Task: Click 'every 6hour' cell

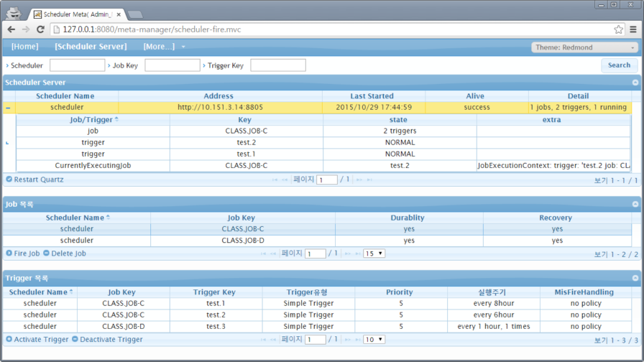Action: pyautogui.click(x=494, y=315)
